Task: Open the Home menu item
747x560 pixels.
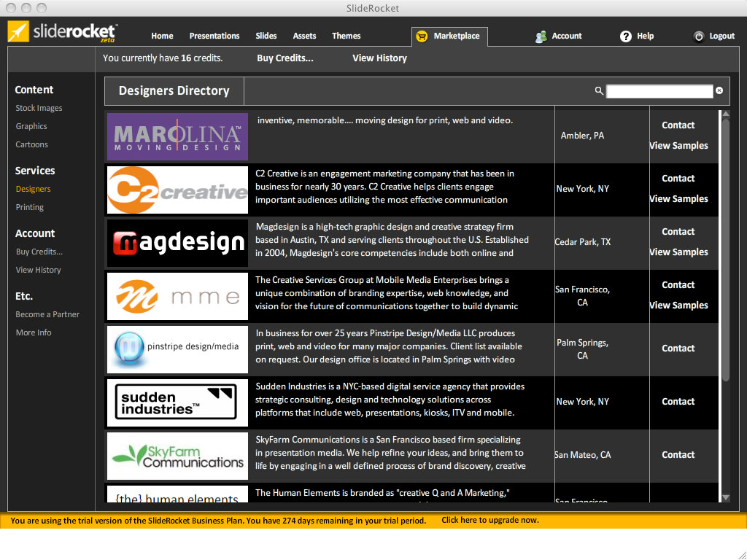Action: [x=162, y=36]
